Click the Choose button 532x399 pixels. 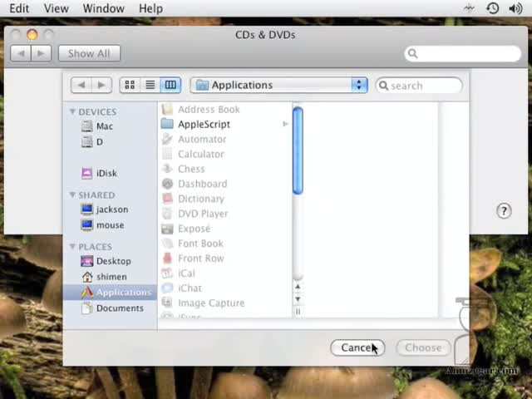pos(423,347)
